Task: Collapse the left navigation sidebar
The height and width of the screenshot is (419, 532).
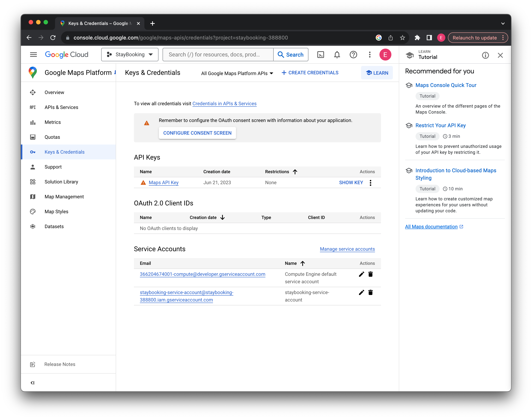Action: [x=32, y=383]
